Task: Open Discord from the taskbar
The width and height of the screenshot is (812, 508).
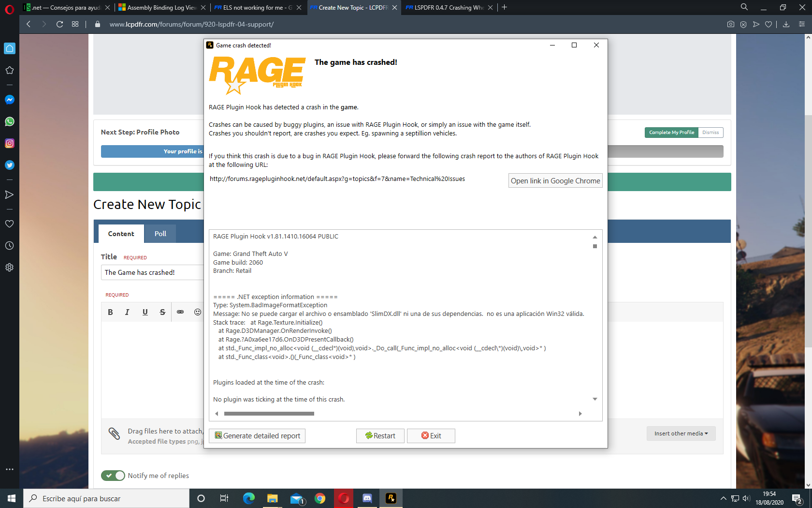Action: [367, 498]
